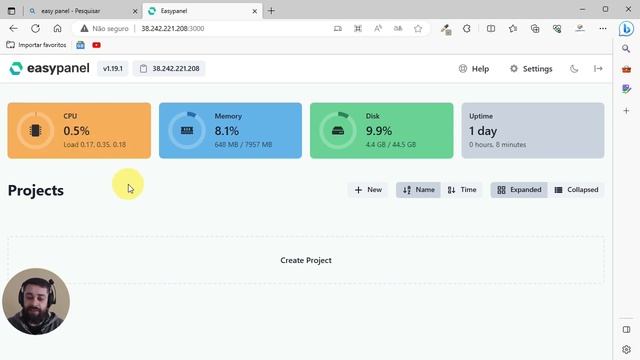Open split screen icon
The width and height of the screenshot is (640, 360).
point(491,29)
